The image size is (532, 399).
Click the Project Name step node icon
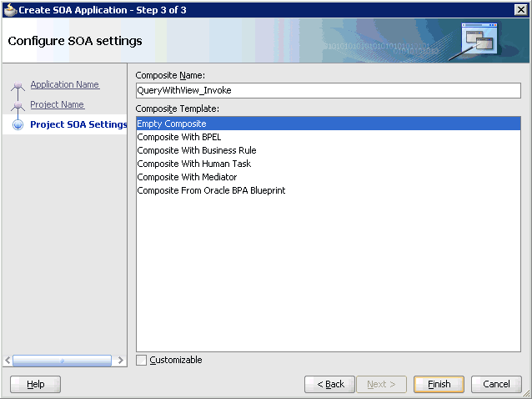(x=18, y=105)
